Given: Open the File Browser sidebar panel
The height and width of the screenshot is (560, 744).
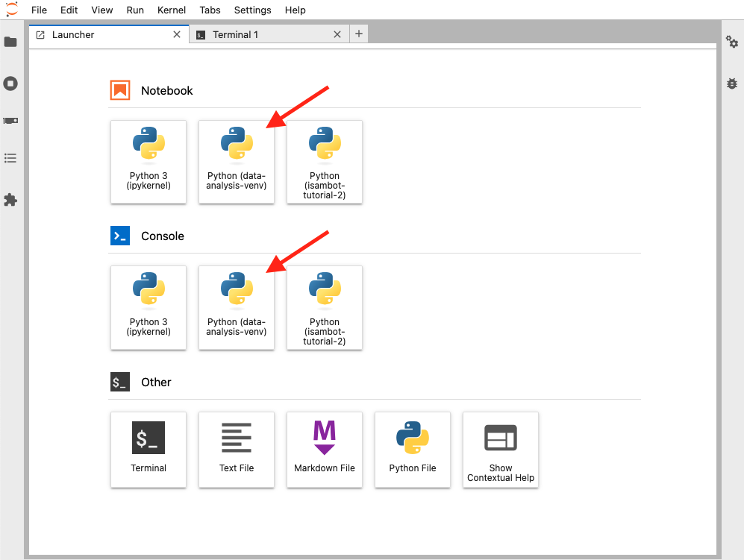Looking at the screenshot, I should [10, 42].
